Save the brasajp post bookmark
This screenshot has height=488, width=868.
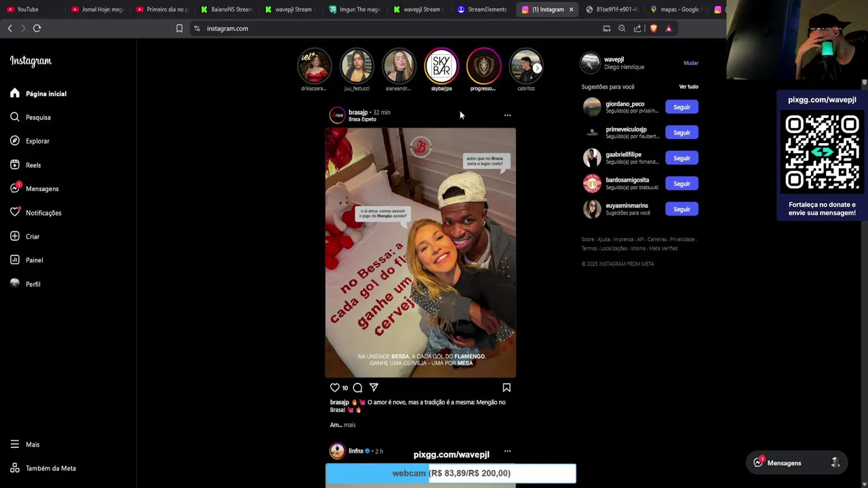tap(507, 388)
